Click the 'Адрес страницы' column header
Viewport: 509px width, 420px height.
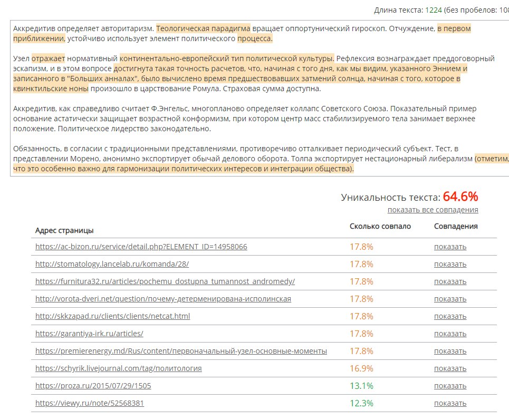point(64,231)
